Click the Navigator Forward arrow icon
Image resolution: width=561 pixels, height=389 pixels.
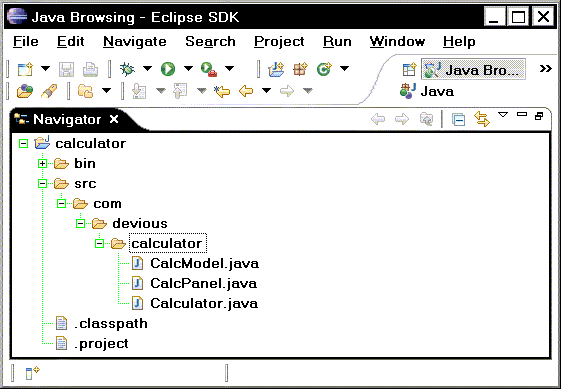[x=402, y=119]
